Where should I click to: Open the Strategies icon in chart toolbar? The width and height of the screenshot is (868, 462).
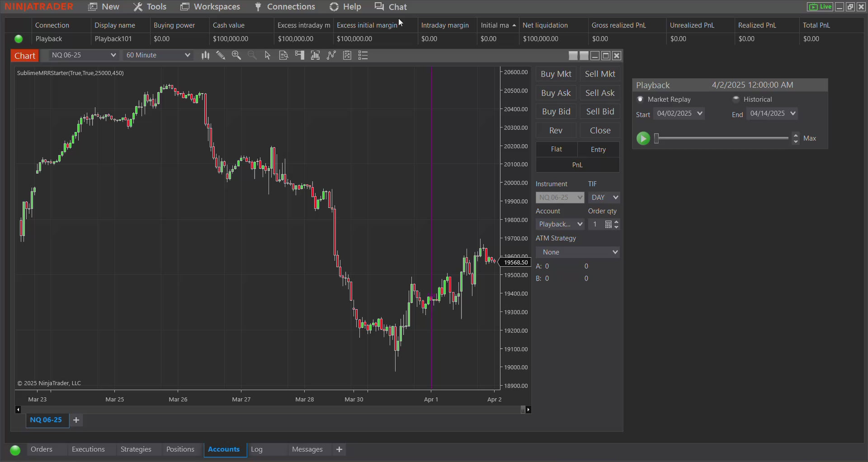[347, 55]
